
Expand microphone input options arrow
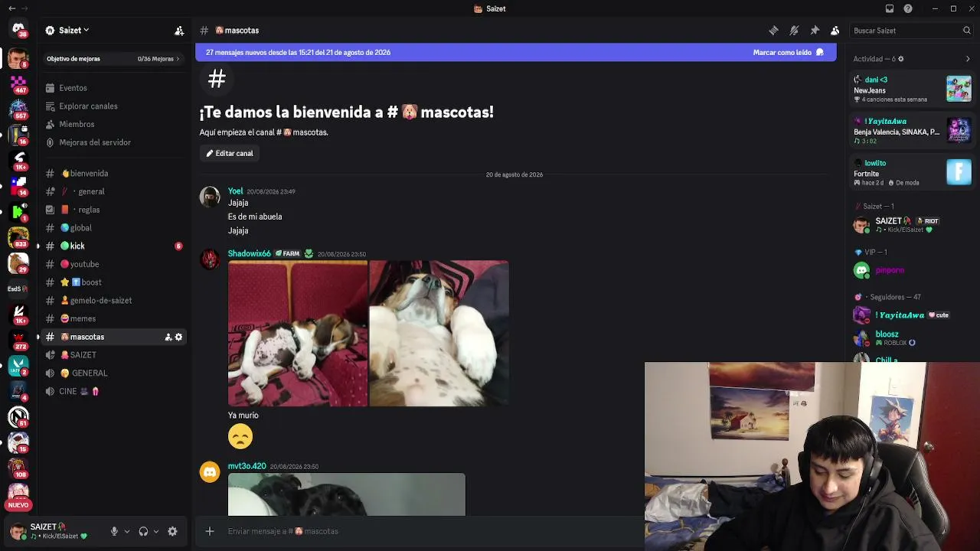coord(126,531)
